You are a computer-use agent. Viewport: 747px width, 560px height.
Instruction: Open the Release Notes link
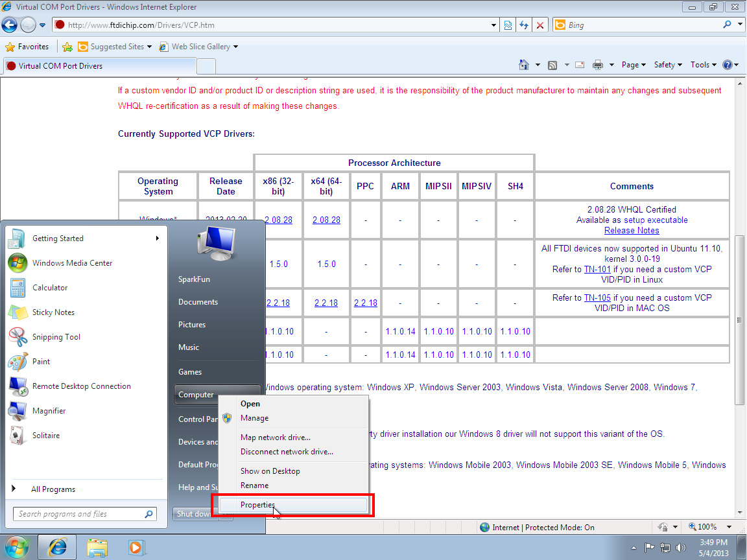coord(632,231)
